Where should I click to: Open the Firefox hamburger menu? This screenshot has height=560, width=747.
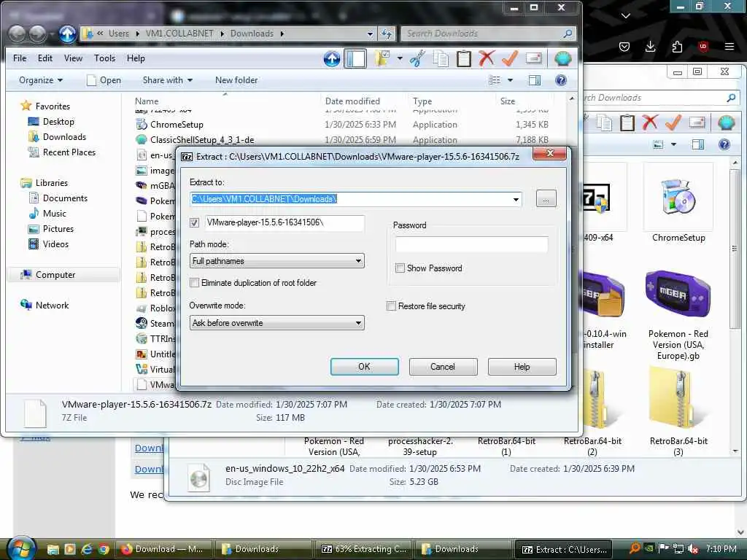click(x=729, y=46)
